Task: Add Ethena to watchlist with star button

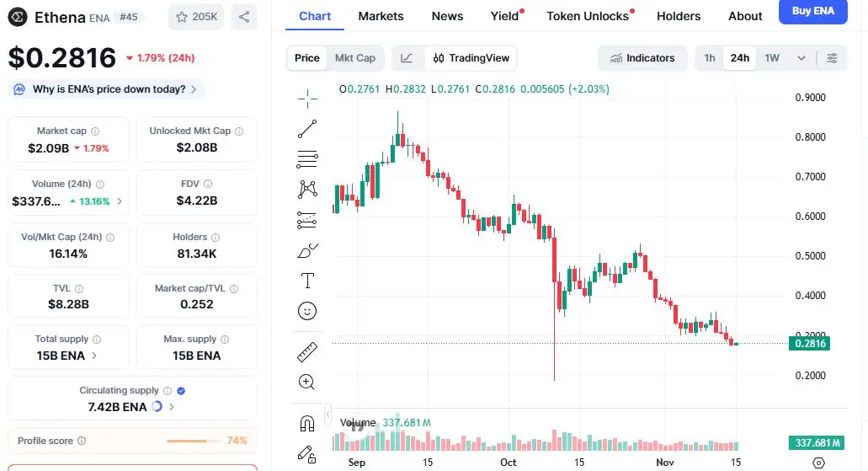Action: [x=195, y=16]
